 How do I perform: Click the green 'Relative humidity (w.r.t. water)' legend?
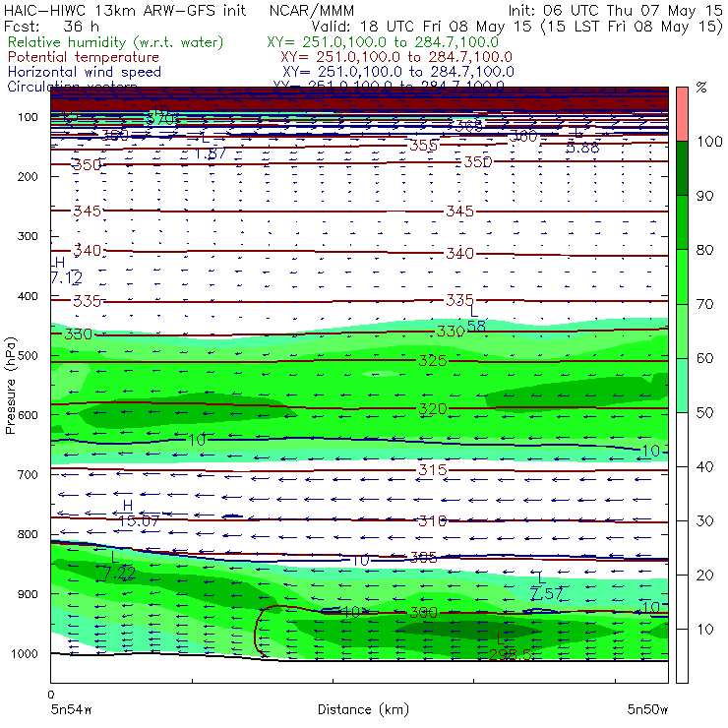(x=116, y=42)
